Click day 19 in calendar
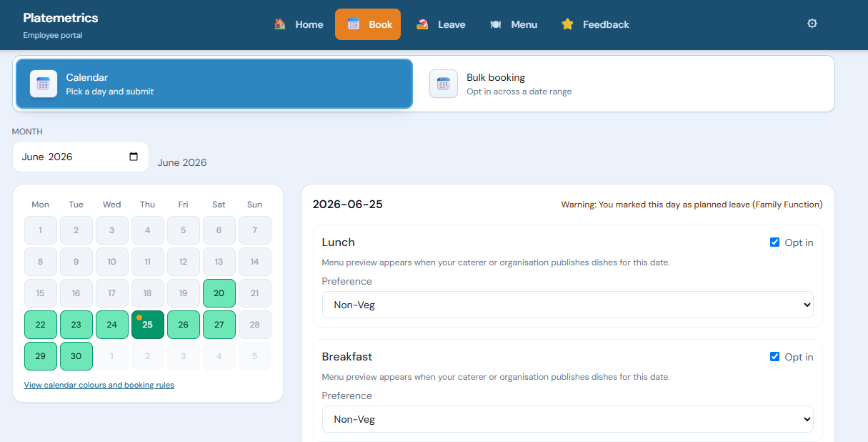 coord(184,293)
